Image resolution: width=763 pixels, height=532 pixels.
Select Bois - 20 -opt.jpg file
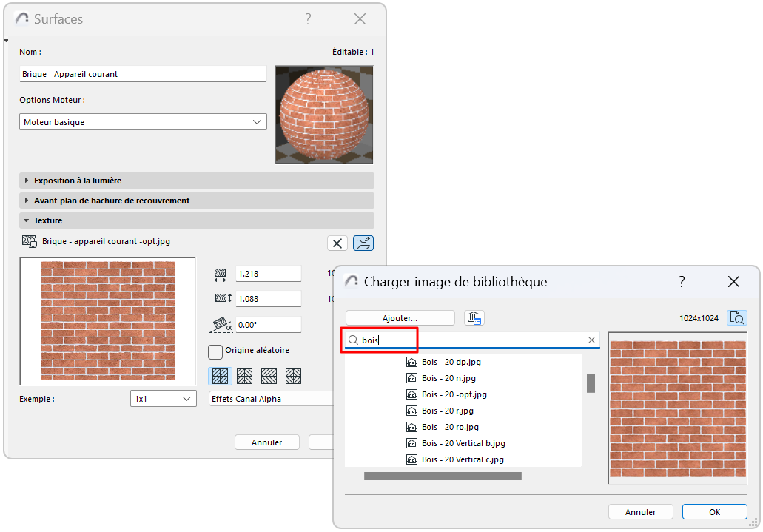coord(454,394)
